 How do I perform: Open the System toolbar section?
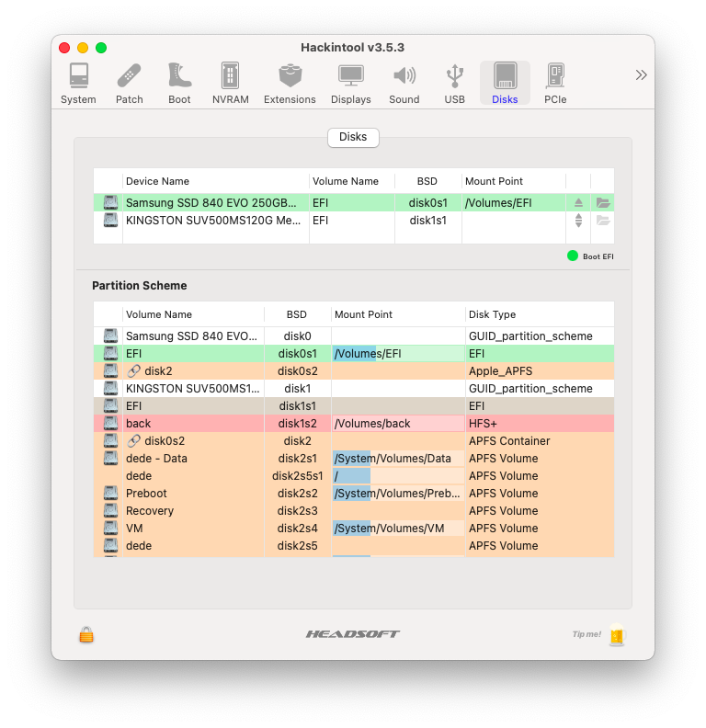coord(78,84)
